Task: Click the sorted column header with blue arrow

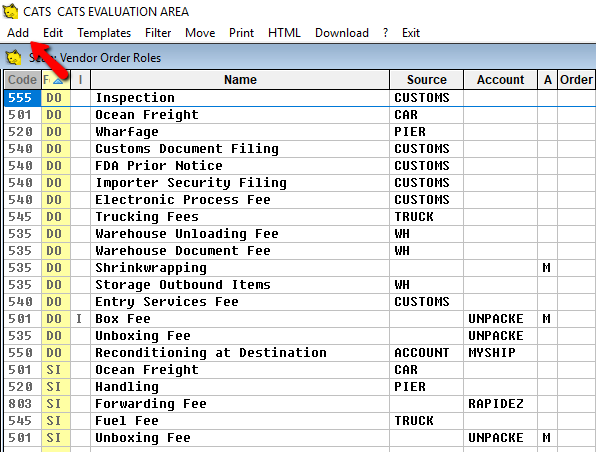Action: (x=56, y=79)
